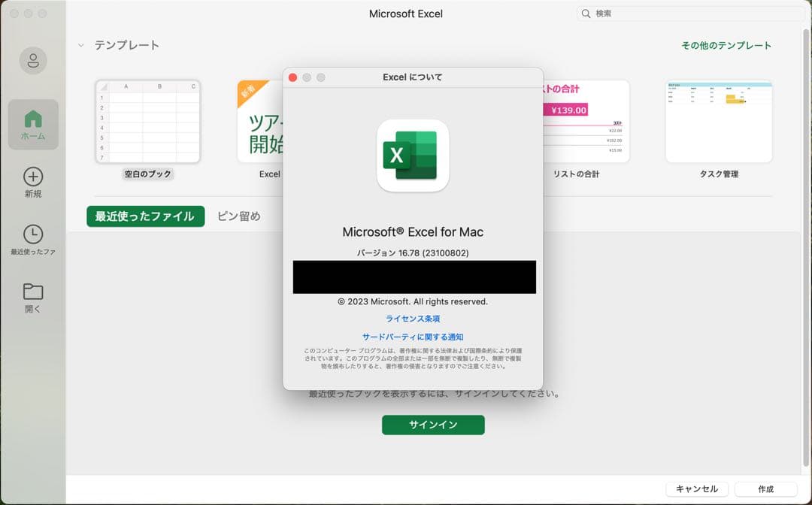
Task: Click the バージョン 16.78 version text
Action: (x=413, y=253)
